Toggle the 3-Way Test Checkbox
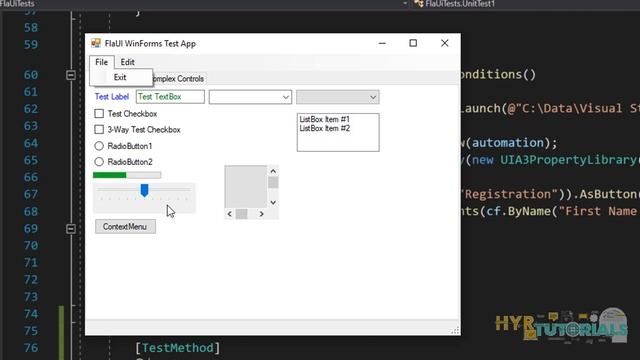This screenshot has width=640, height=360. [99, 129]
